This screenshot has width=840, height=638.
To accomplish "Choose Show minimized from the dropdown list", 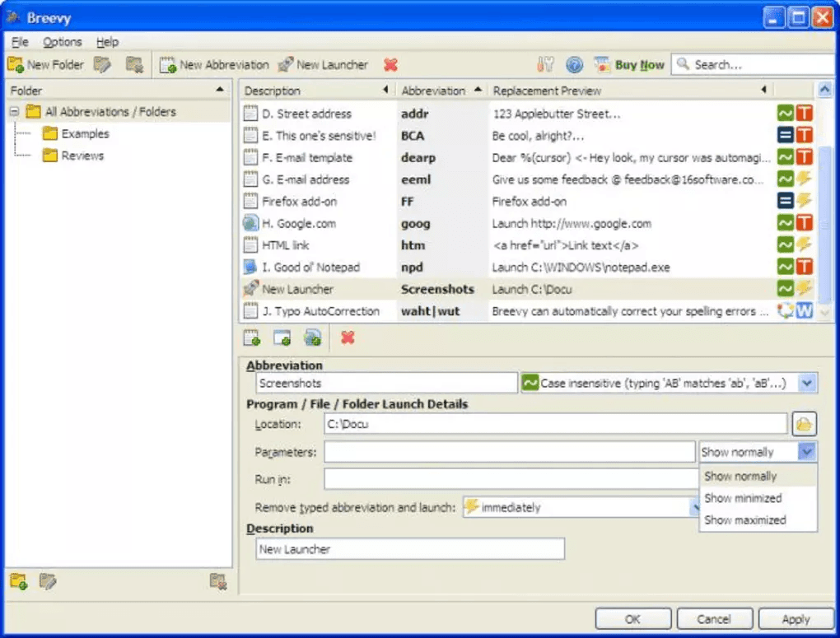I will click(x=758, y=498).
